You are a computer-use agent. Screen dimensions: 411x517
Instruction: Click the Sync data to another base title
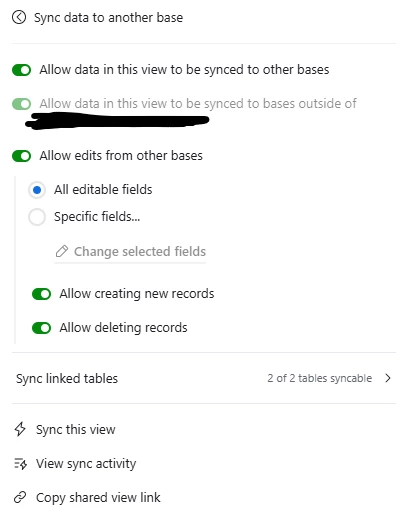(109, 17)
